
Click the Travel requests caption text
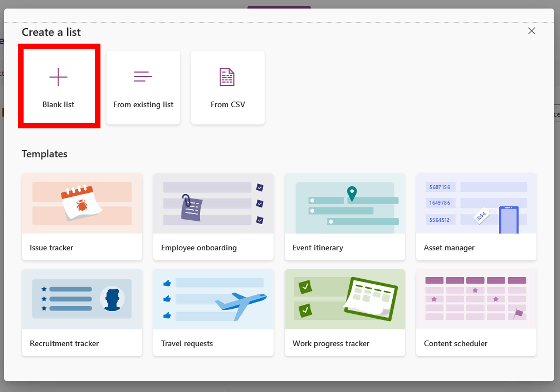point(187,343)
